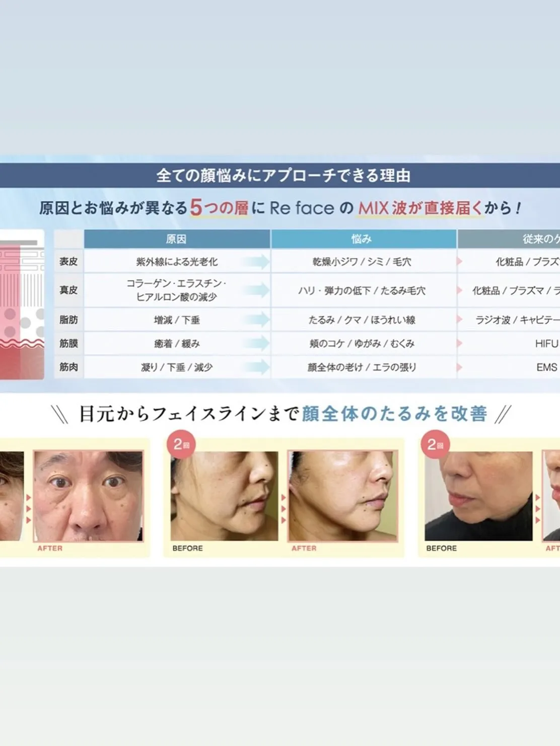
Task: Click the headline 顔全体のたるみを改善
Action: pyautogui.click(x=395, y=414)
